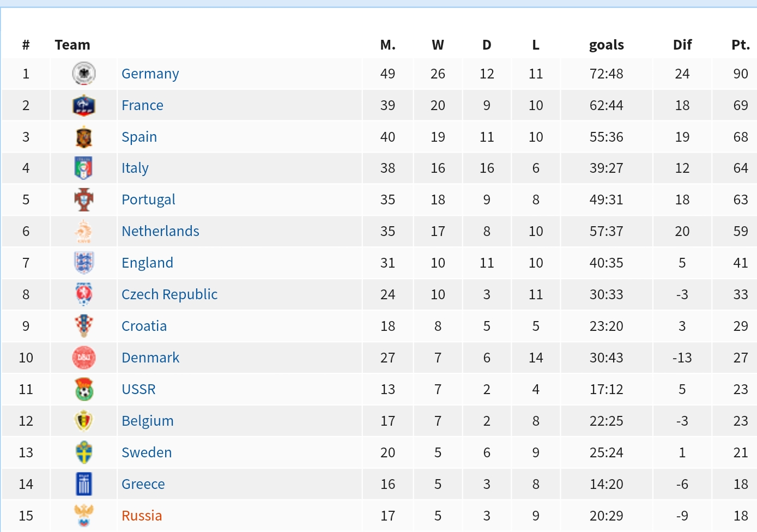Open the Germany team link
This screenshot has height=532, width=757.
tap(150, 74)
